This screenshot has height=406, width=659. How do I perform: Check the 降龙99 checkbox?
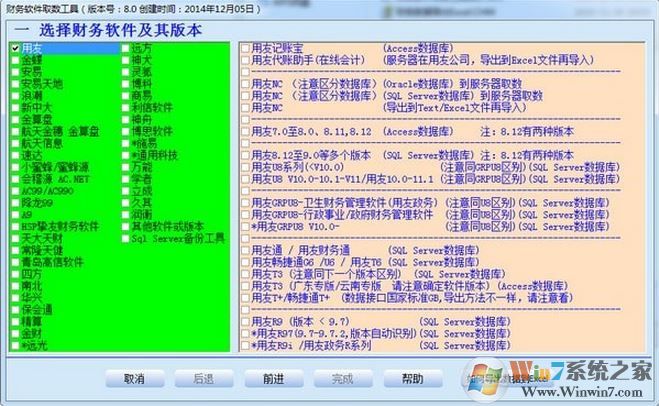coord(16,203)
